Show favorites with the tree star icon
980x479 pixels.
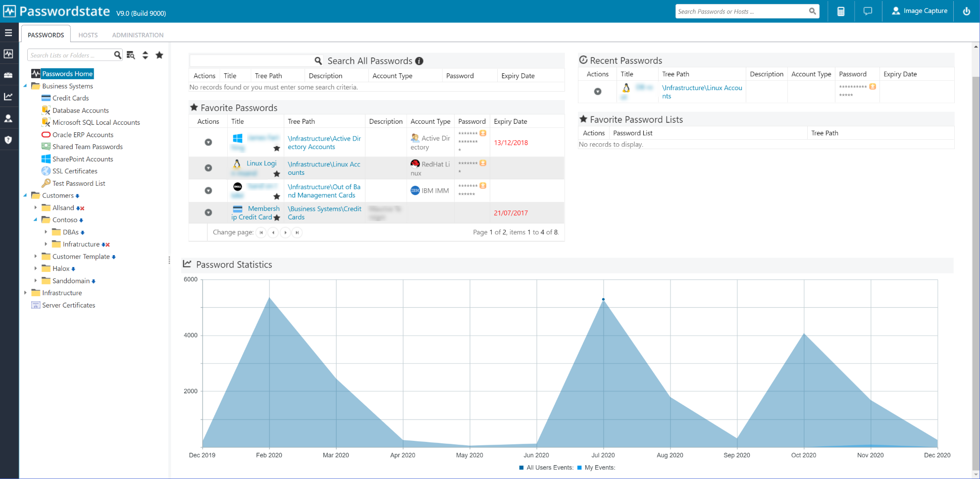(159, 55)
